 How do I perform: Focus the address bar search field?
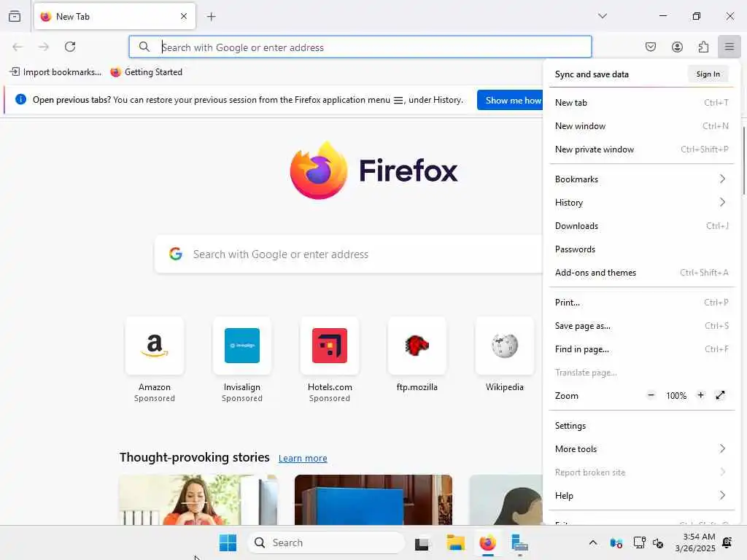coord(360,47)
